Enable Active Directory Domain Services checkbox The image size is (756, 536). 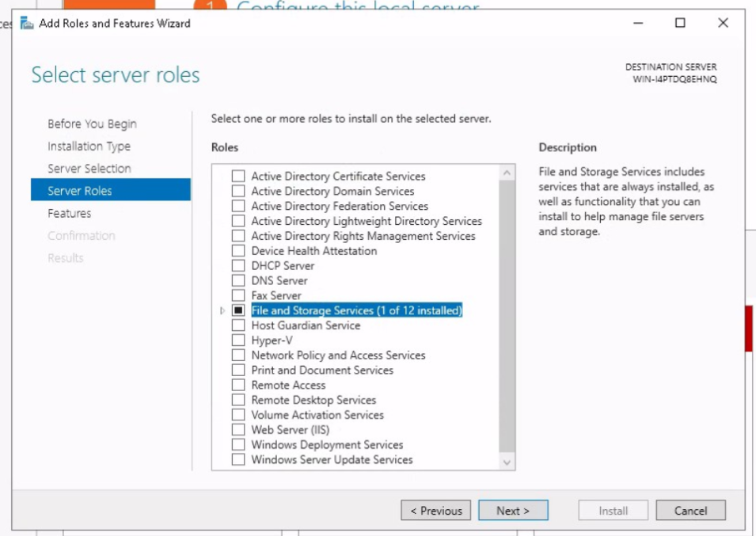click(x=238, y=192)
